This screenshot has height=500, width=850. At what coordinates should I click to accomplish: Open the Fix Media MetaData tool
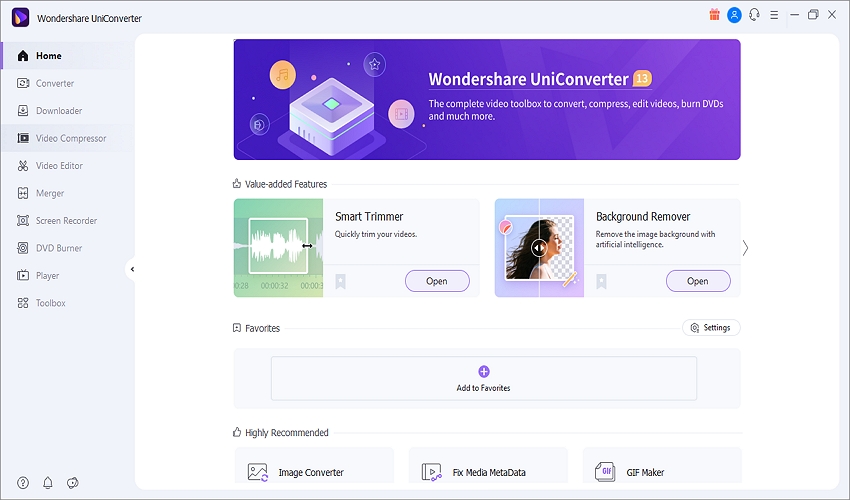[488, 466]
